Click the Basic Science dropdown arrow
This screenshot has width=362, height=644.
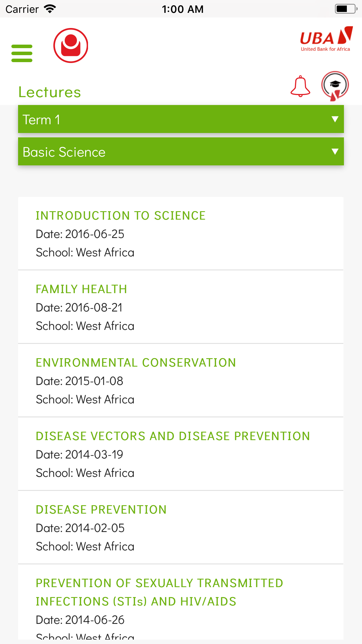[335, 152]
